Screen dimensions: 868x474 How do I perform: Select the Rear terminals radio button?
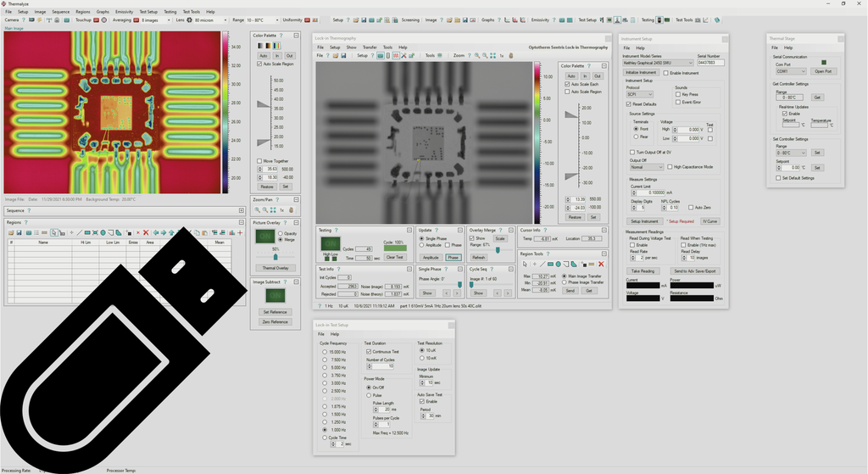(637, 137)
